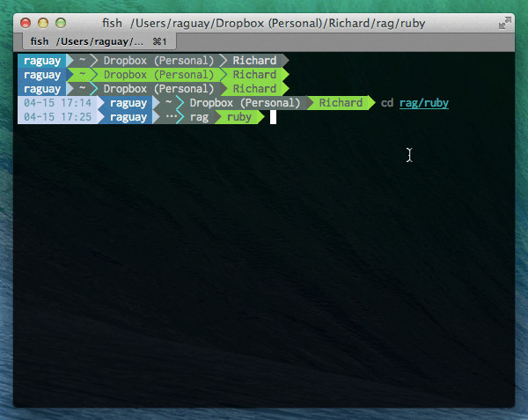The height and width of the screenshot is (420, 528).
Task: Click 'Dropbox (Personal)' in the all-green prompt line
Action: click(x=158, y=75)
